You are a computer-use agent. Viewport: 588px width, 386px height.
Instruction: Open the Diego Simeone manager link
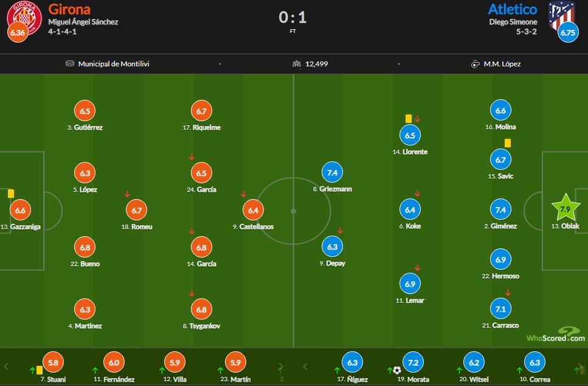coord(513,22)
